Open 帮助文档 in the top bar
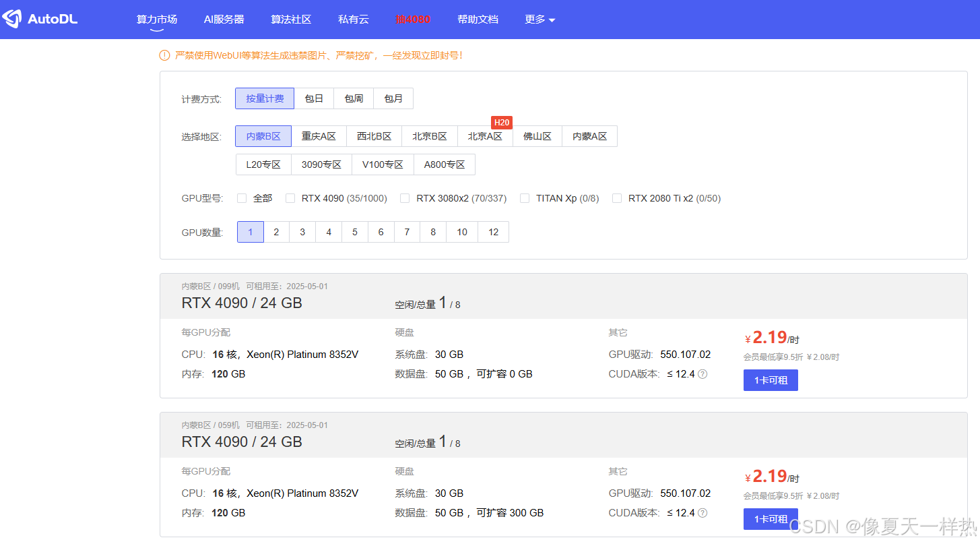The image size is (980, 544). click(478, 20)
